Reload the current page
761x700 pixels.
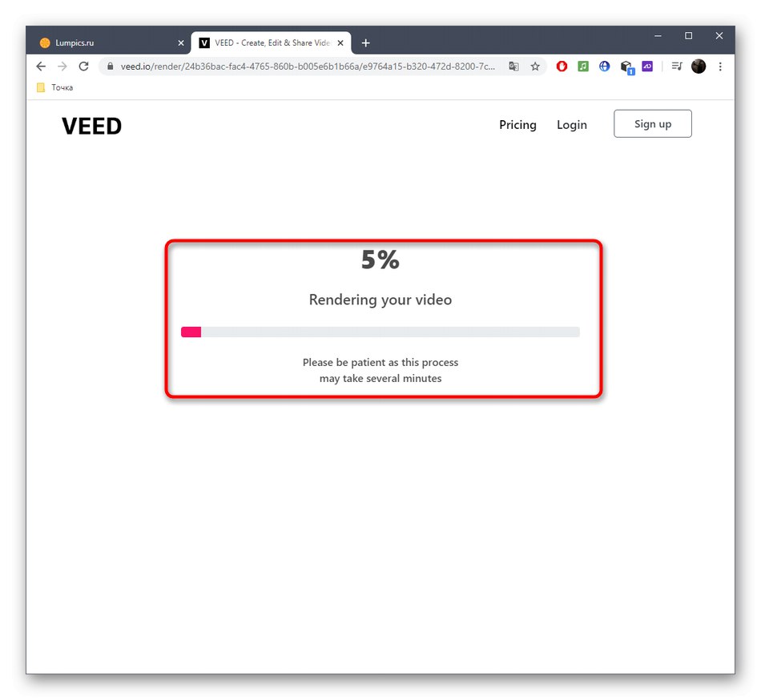pyautogui.click(x=83, y=66)
